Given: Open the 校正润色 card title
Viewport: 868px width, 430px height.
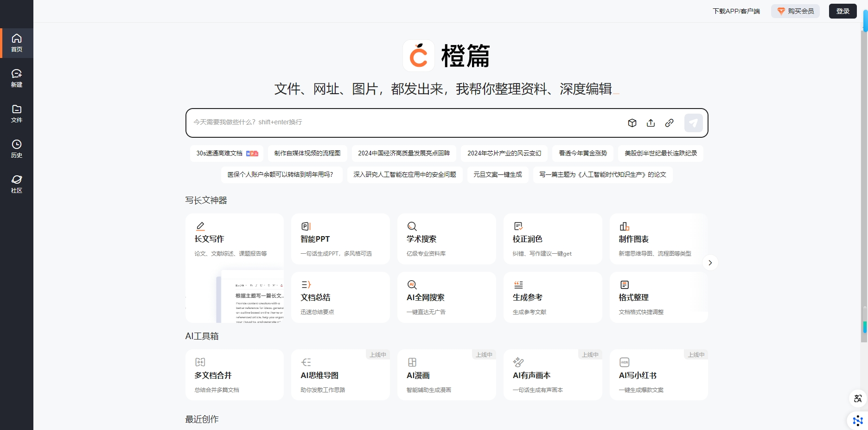Looking at the screenshot, I should click(528, 239).
